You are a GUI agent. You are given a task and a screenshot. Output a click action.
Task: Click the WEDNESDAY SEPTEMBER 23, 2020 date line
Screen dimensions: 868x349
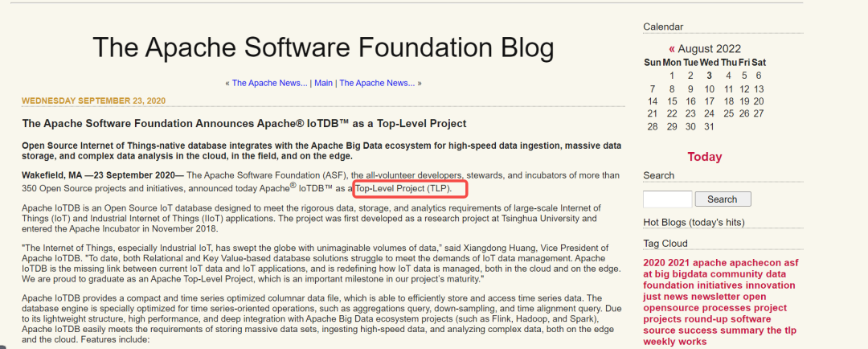(93, 101)
